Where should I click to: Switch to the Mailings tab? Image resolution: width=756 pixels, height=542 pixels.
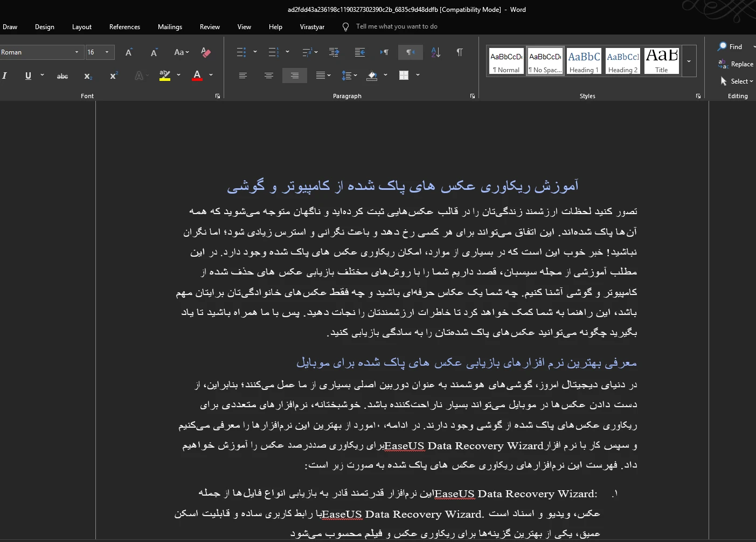point(170,27)
